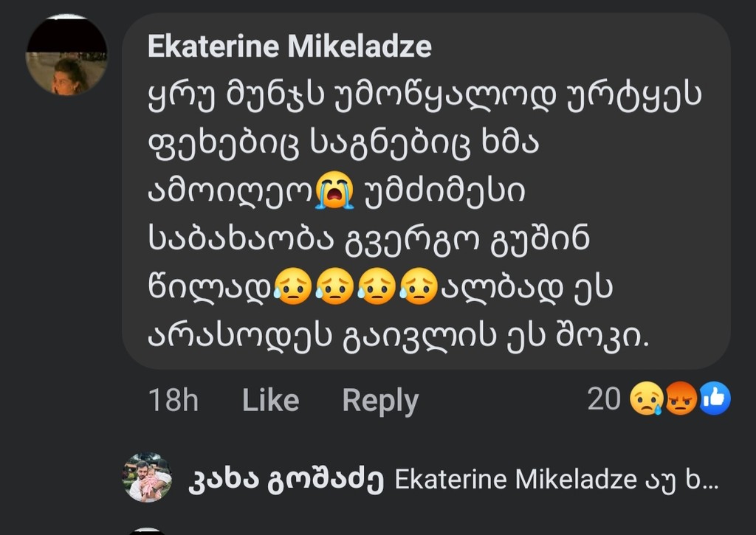Click the sad face reaction icon beside 20
Image resolution: width=756 pixels, height=535 pixels.
click(646, 400)
